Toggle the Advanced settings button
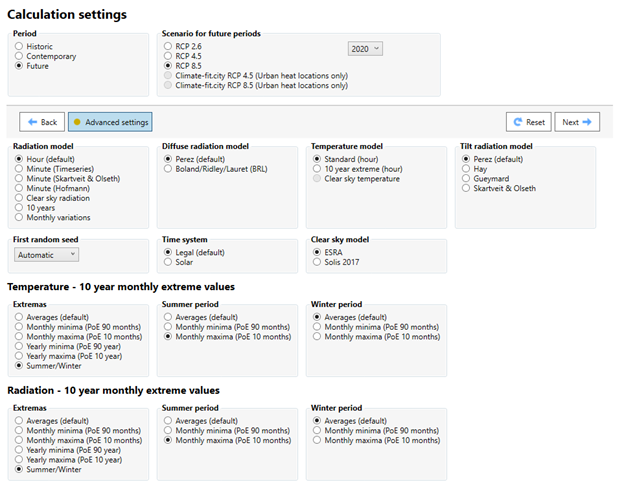This screenshot has width=624, height=489. 110,122
